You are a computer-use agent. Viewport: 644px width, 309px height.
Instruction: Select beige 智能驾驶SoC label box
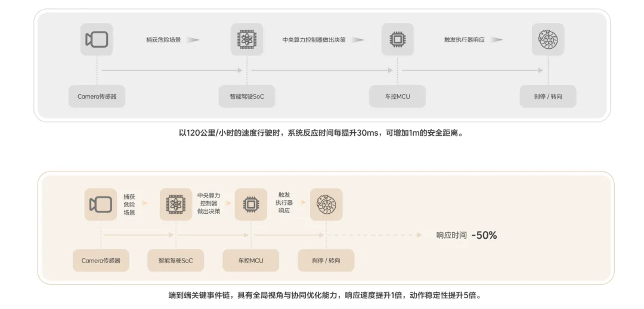pyautogui.click(x=176, y=260)
